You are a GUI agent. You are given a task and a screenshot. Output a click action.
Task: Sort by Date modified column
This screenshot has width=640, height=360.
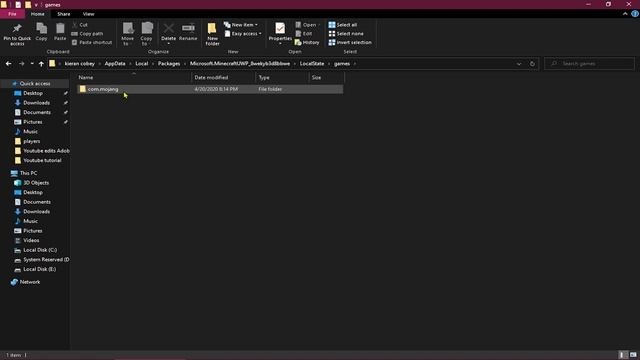tap(223, 77)
